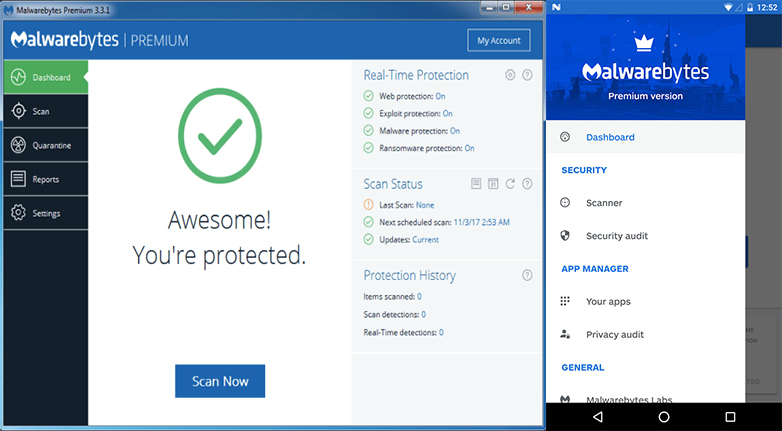
Task: Open next scheduled scan 11/3/17 2:53 AM
Action: tap(482, 222)
